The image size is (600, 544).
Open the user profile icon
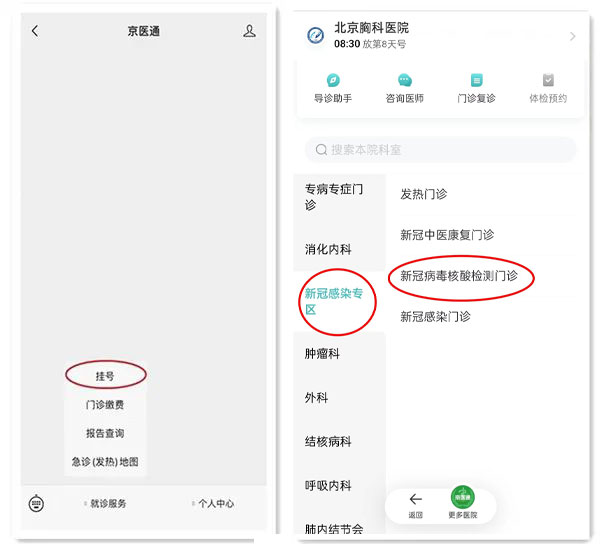(x=249, y=31)
